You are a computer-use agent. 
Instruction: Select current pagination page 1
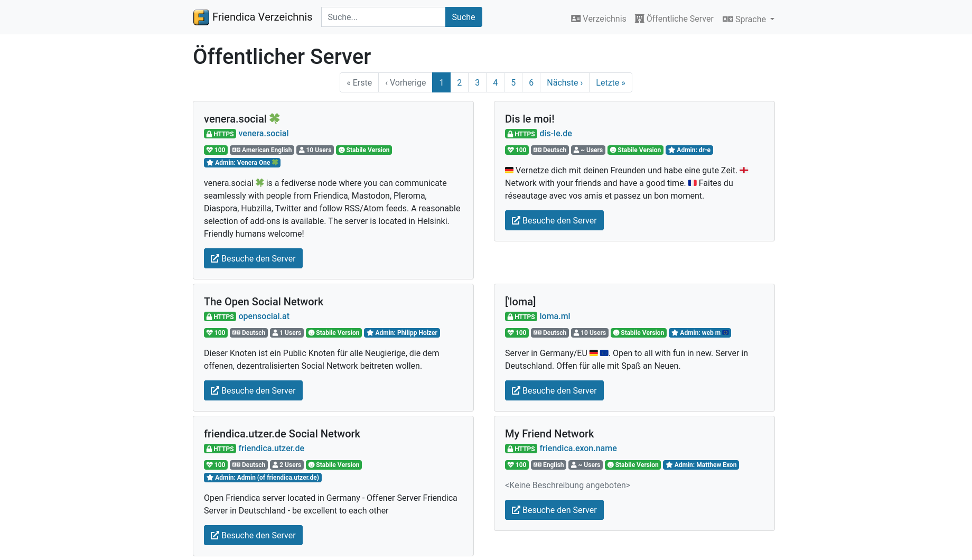[442, 82]
